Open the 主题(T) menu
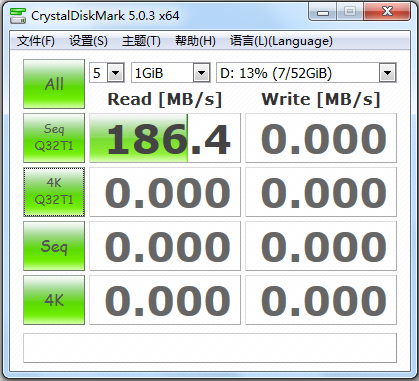 coord(141,41)
